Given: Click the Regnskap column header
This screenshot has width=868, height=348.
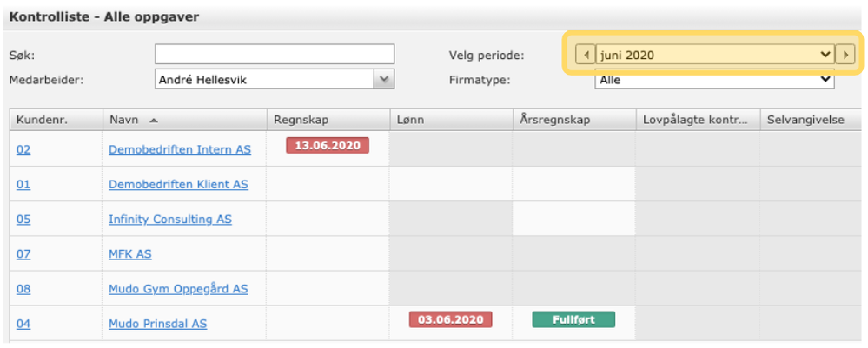Looking at the screenshot, I should [x=301, y=120].
